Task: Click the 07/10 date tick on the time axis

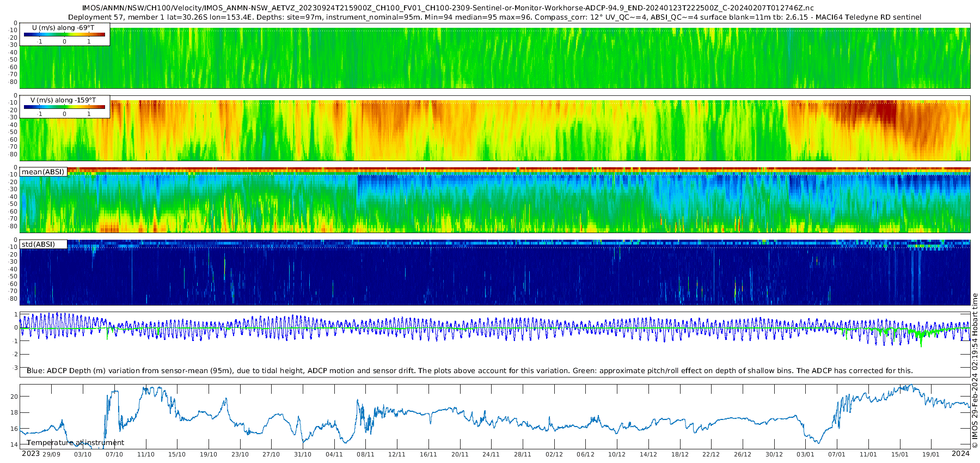Action: 114,454
